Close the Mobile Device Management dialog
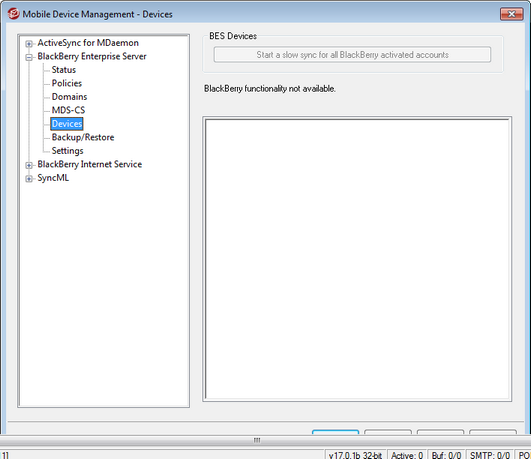The height and width of the screenshot is (459, 531). 511,14
